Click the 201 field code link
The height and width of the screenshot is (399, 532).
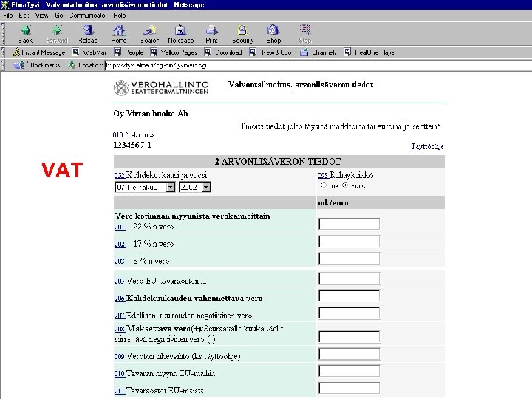tap(120, 227)
